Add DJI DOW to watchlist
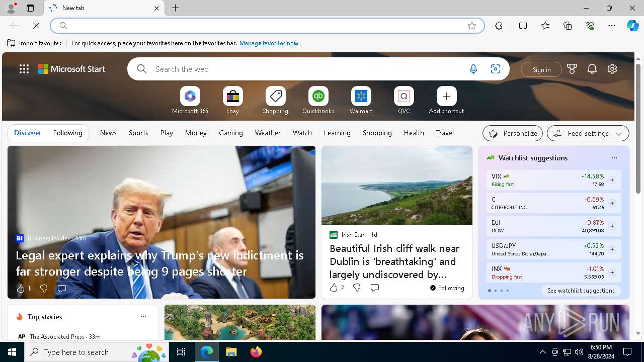Screen dimensions: 644x362 pos(612,226)
